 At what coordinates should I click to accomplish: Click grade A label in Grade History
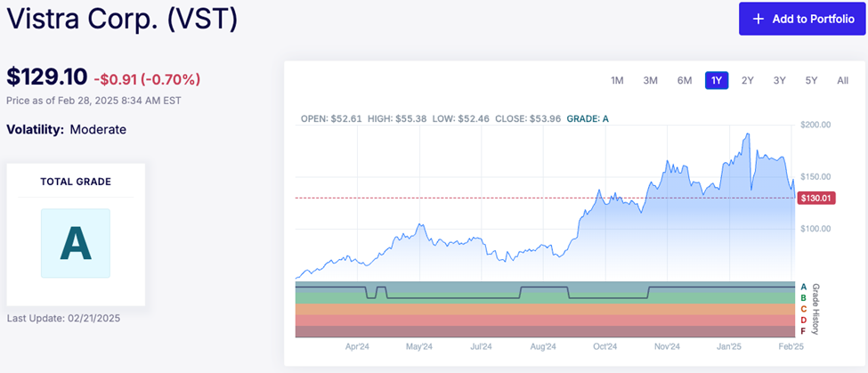[804, 286]
